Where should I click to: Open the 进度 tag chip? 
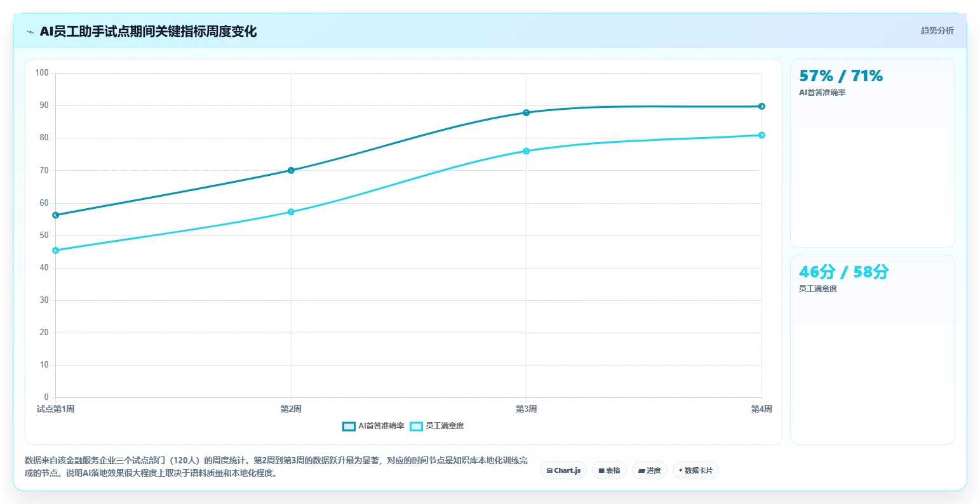(649, 470)
